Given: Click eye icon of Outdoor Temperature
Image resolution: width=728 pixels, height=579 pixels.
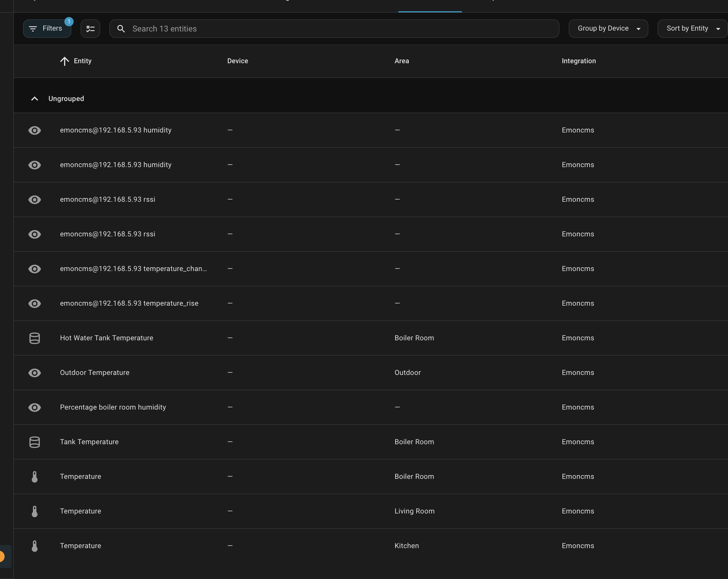Looking at the screenshot, I should (x=34, y=373).
